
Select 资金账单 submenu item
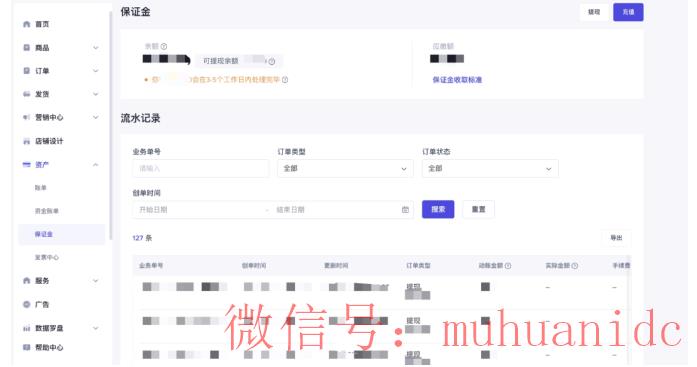47,211
